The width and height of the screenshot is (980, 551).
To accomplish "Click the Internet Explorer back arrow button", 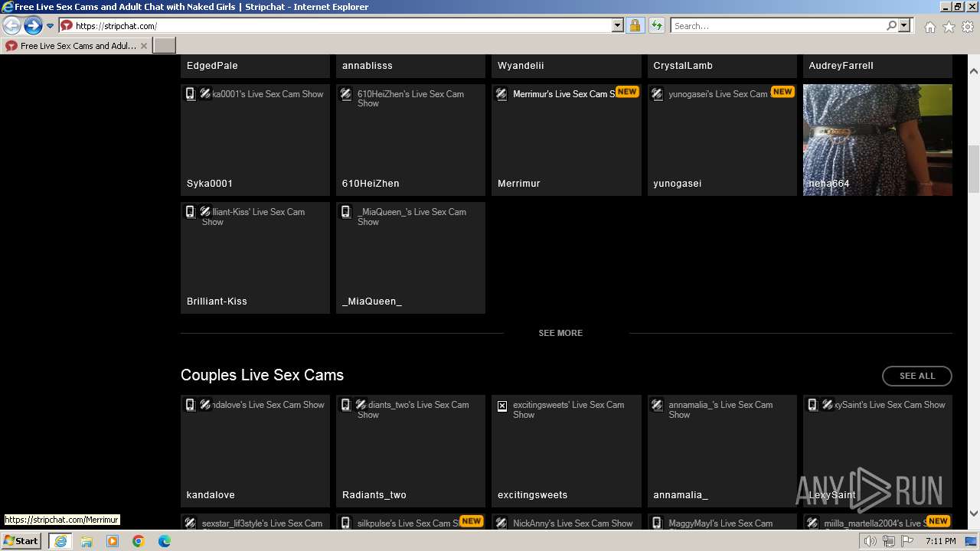I will (11, 26).
